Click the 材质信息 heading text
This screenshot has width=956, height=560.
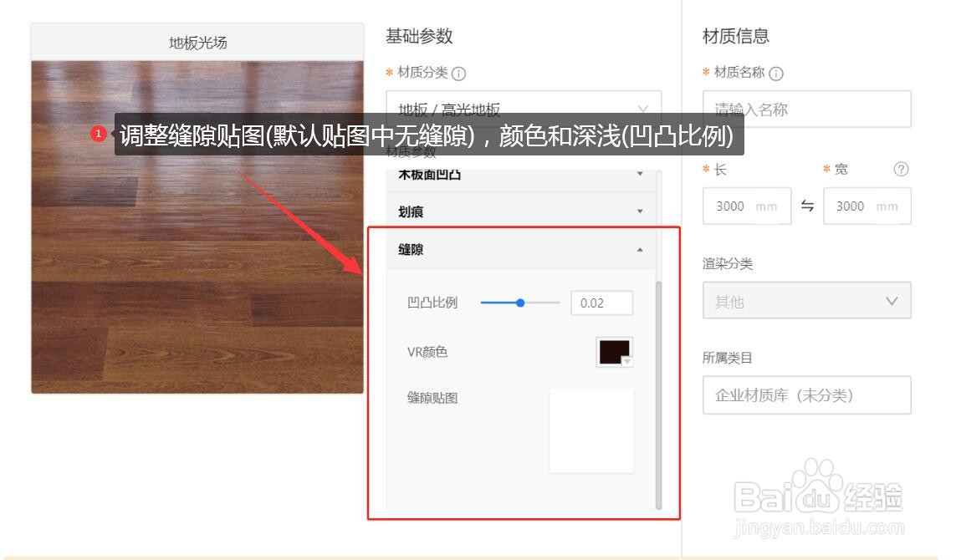point(735,36)
